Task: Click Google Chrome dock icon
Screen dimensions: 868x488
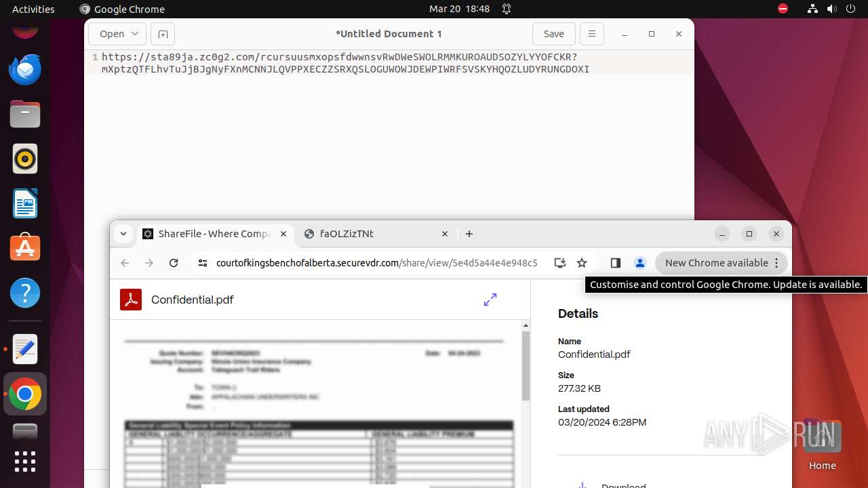Action: 25,394
